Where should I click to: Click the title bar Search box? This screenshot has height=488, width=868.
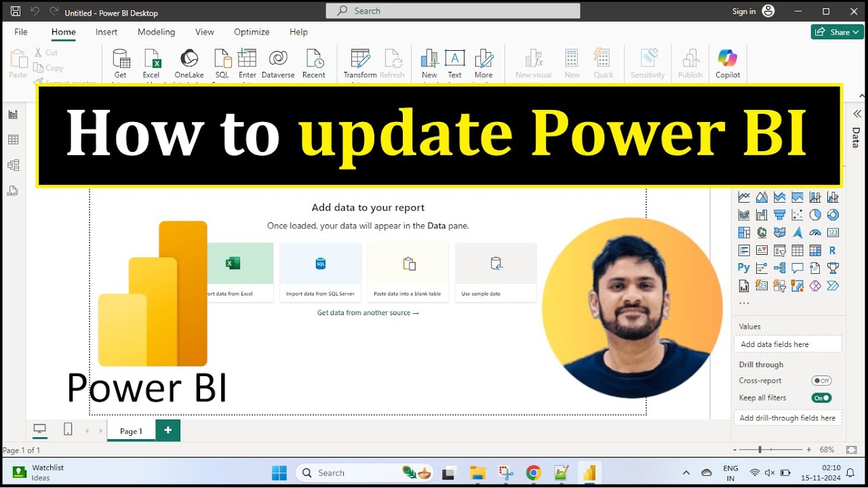(x=453, y=11)
